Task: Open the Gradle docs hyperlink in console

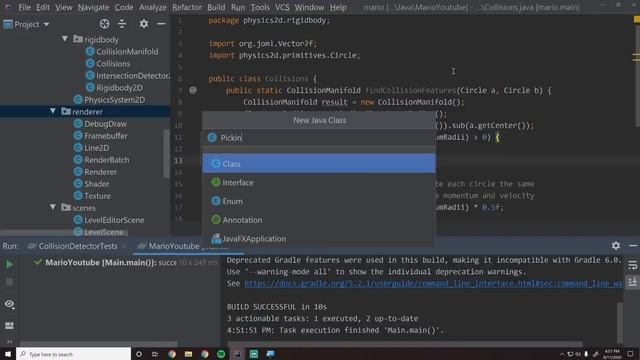Action: tap(433, 283)
